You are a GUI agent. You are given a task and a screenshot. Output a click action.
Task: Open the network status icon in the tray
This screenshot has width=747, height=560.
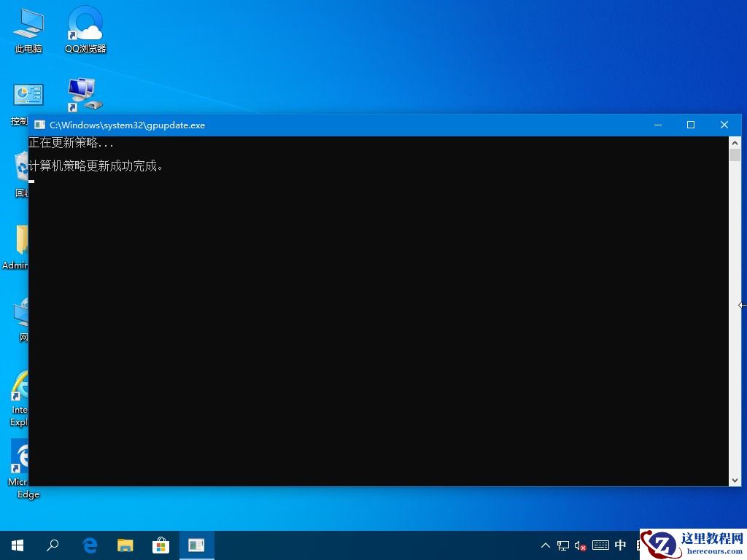562,545
